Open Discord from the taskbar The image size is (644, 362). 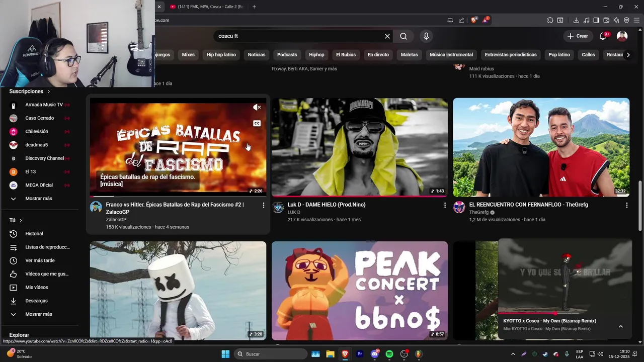[x=375, y=354]
